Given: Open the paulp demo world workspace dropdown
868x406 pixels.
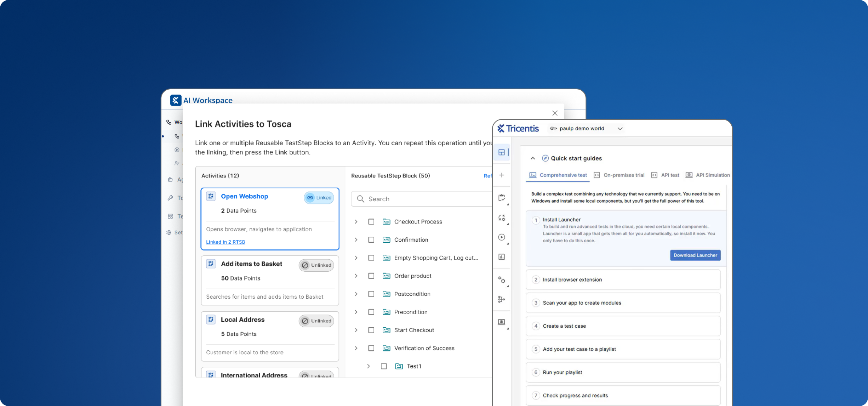Looking at the screenshot, I should (x=586, y=129).
